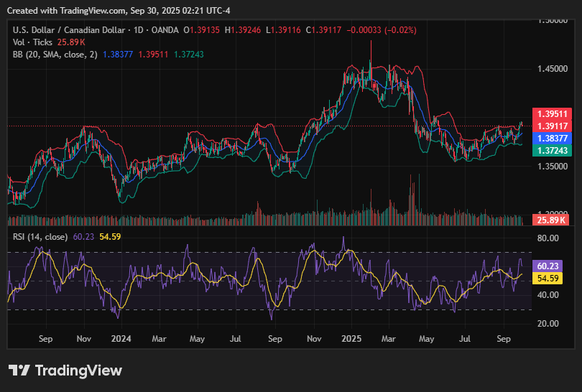Click the TradingView logo icon
Viewport: 582px width, 392px height.
[19, 370]
